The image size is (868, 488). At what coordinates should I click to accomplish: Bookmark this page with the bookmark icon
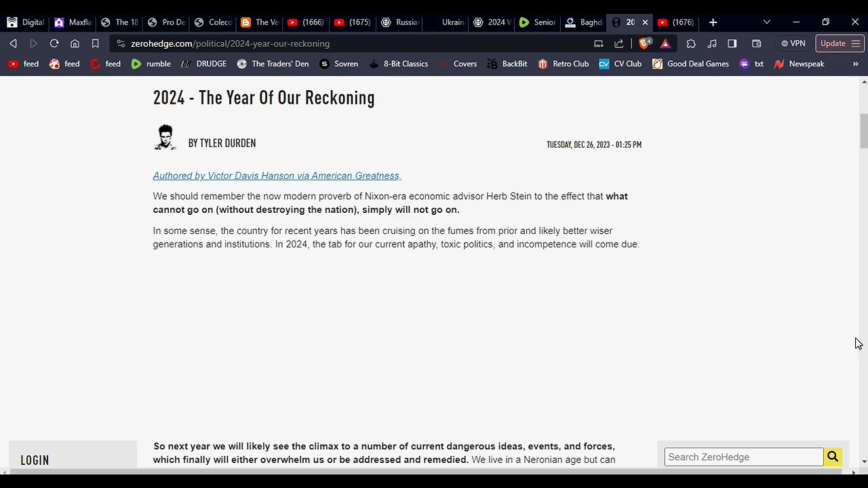pyautogui.click(x=96, y=43)
